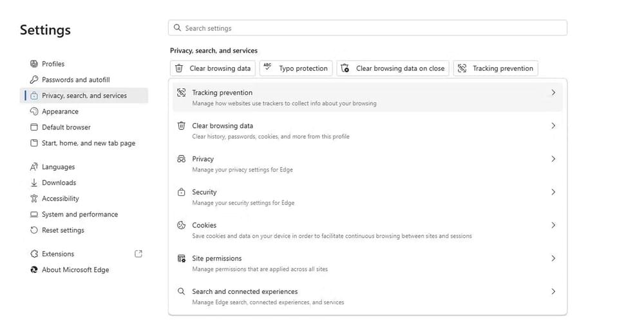Click the Extensions puzzle icon
Image resolution: width=644 pixels, height=323 pixels.
(x=34, y=254)
